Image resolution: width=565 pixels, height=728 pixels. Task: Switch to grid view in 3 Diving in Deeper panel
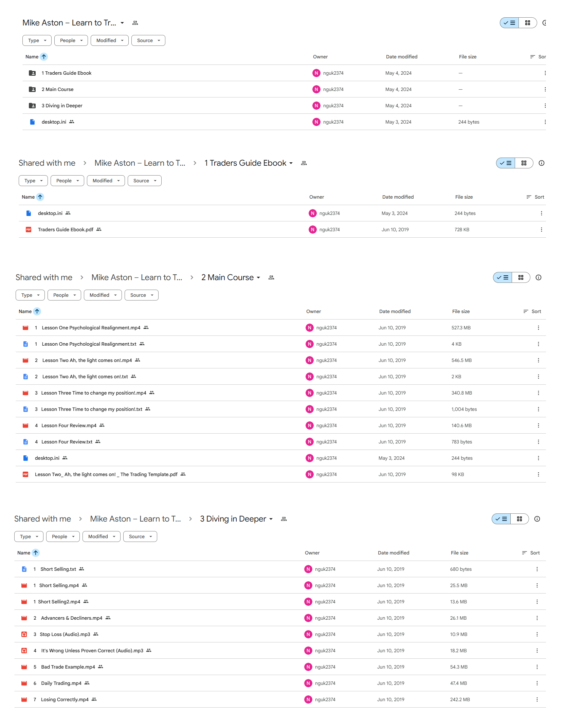coord(519,519)
